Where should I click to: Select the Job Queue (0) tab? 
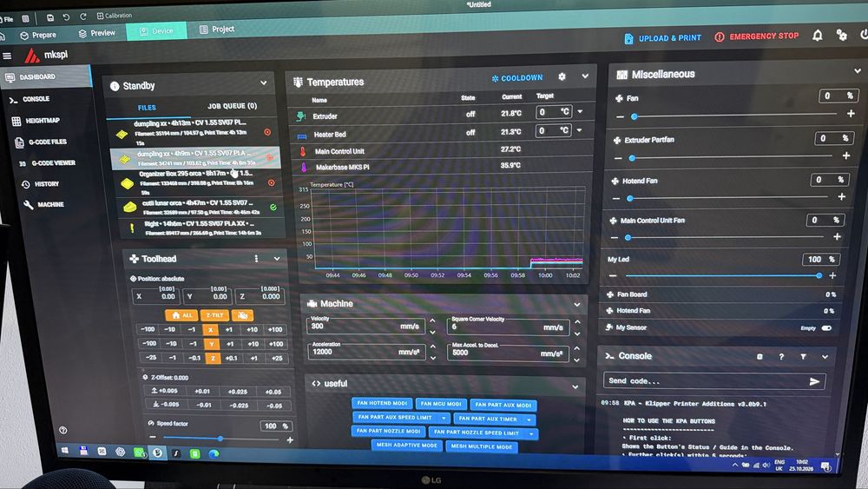point(232,106)
